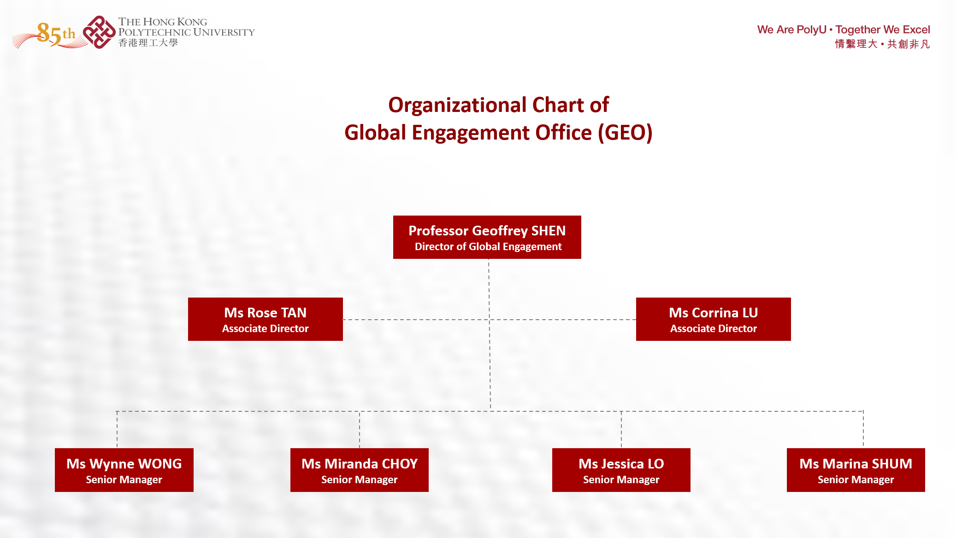This screenshot has width=980, height=538.
Task: Select the 'Global Engagement Office (GEO)' title line
Action: tap(498, 133)
